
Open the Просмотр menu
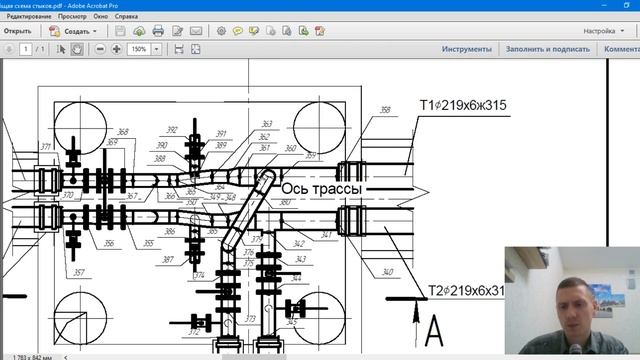click(72, 16)
